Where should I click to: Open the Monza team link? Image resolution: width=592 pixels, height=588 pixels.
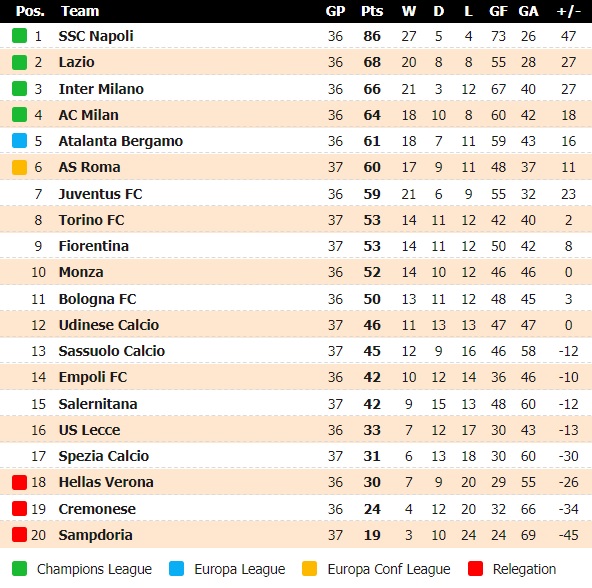[x=81, y=272]
